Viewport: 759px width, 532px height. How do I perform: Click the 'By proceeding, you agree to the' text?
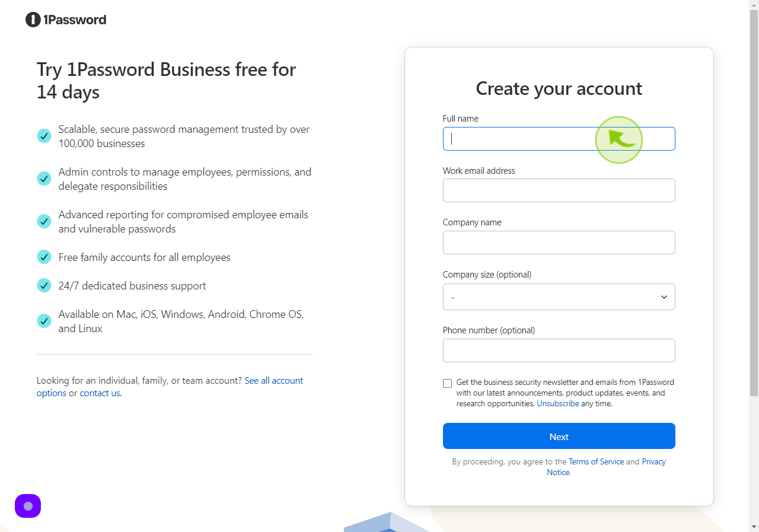(509, 462)
